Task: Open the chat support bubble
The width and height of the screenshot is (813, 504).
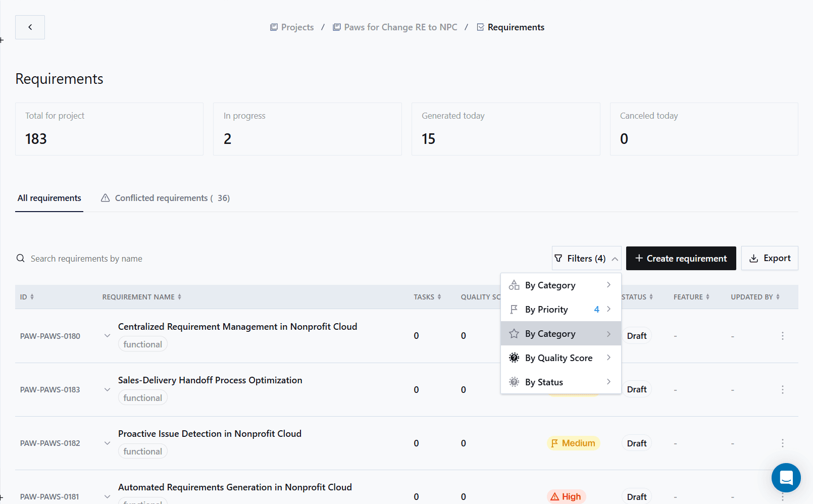Action: [x=786, y=478]
